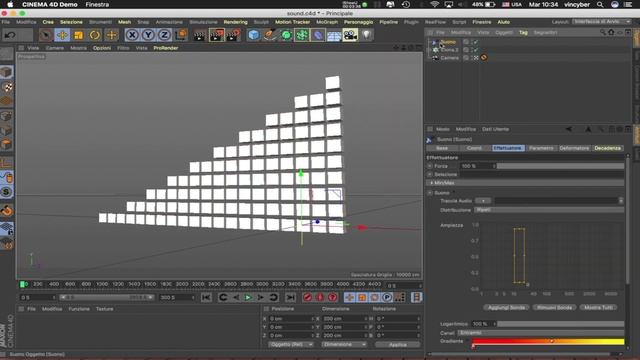This screenshot has height=360, width=640.
Task: Open the Dimensione mode dropdown
Action: point(344,344)
